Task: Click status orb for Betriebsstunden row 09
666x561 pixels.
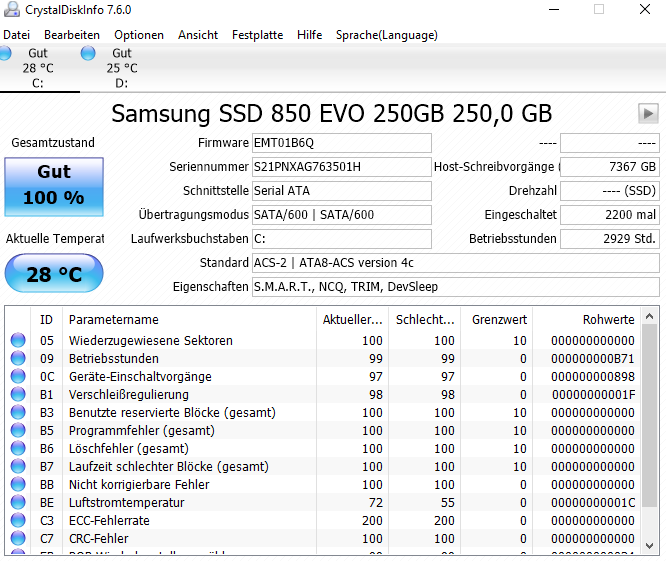Action: pos(18,358)
